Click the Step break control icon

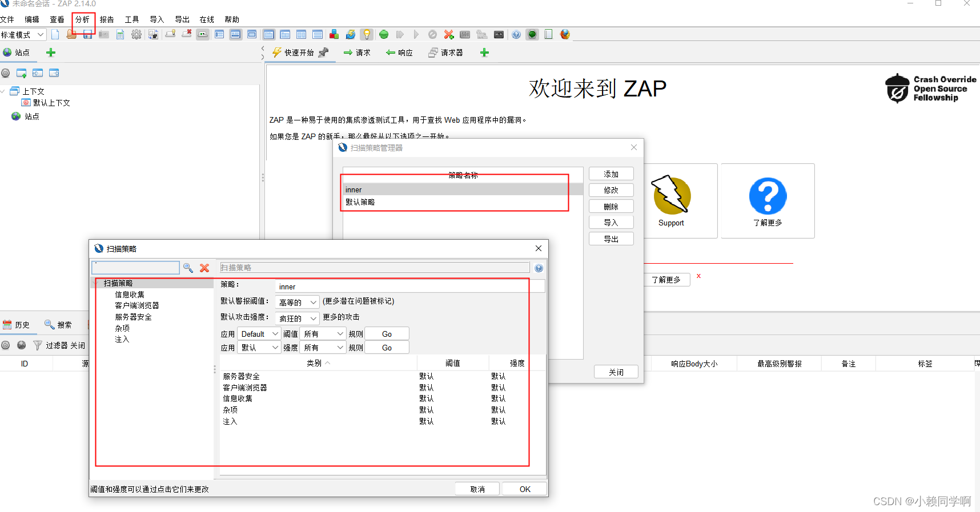pos(400,35)
